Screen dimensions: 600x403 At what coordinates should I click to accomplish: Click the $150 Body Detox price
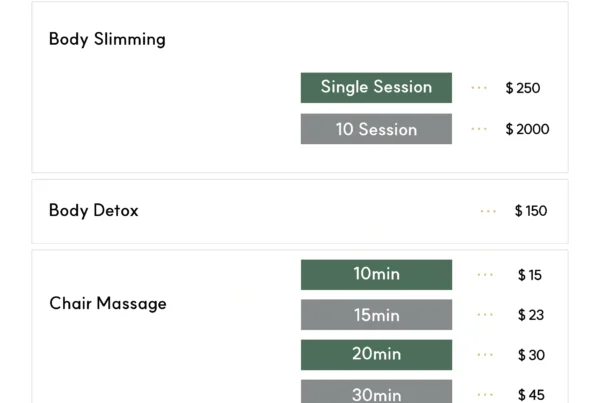click(531, 211)
